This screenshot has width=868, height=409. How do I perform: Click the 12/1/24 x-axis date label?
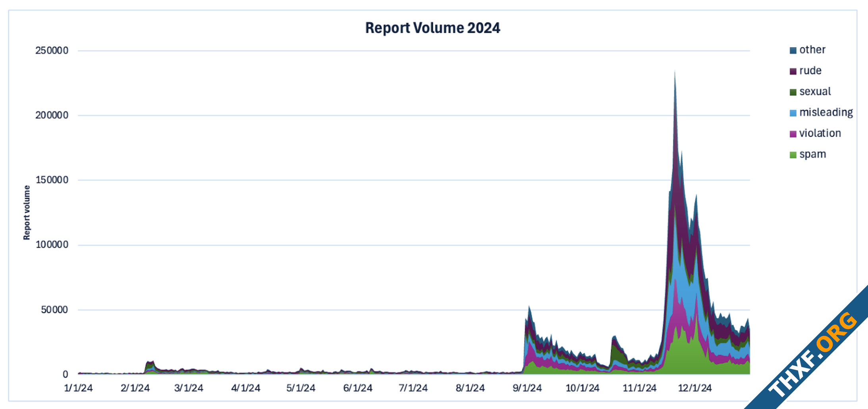tap(695, 388)
